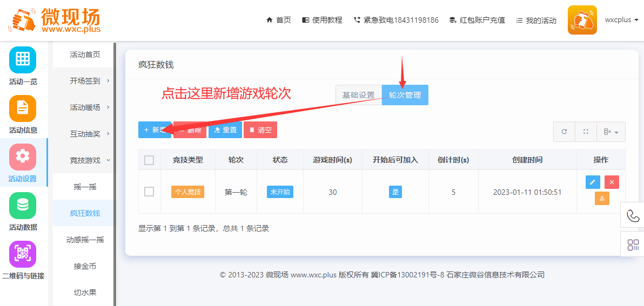Click the 轮次 column header
The height and width of the screenshot is (306, 644).
tap(236, 160)
